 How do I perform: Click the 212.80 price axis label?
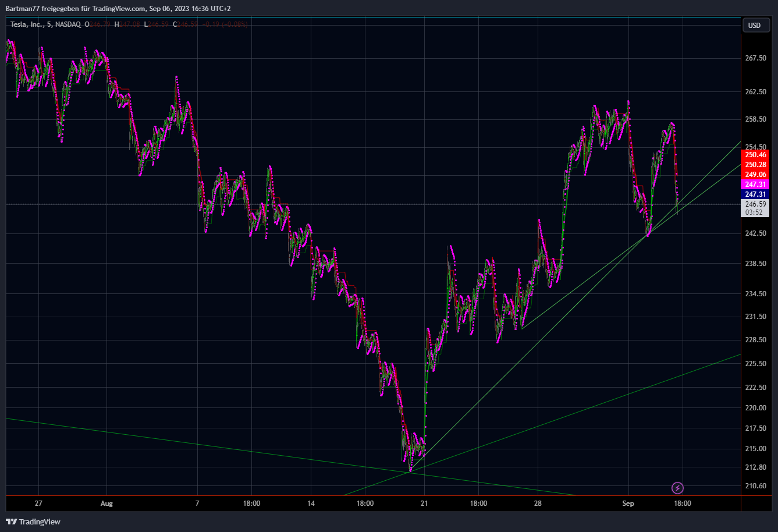click(755, 467)
